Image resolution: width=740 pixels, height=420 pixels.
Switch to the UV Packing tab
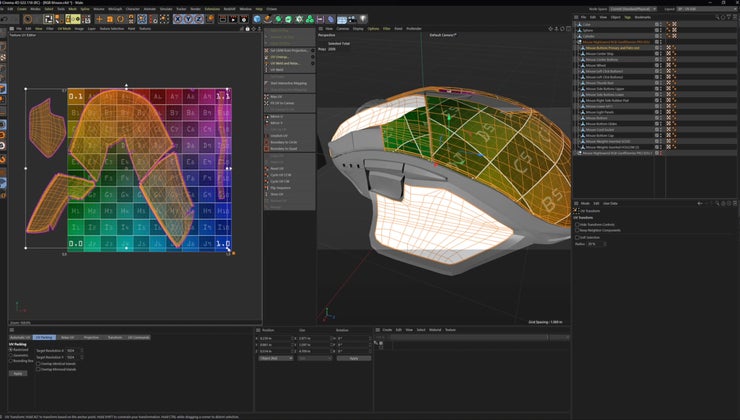(44, 337)
